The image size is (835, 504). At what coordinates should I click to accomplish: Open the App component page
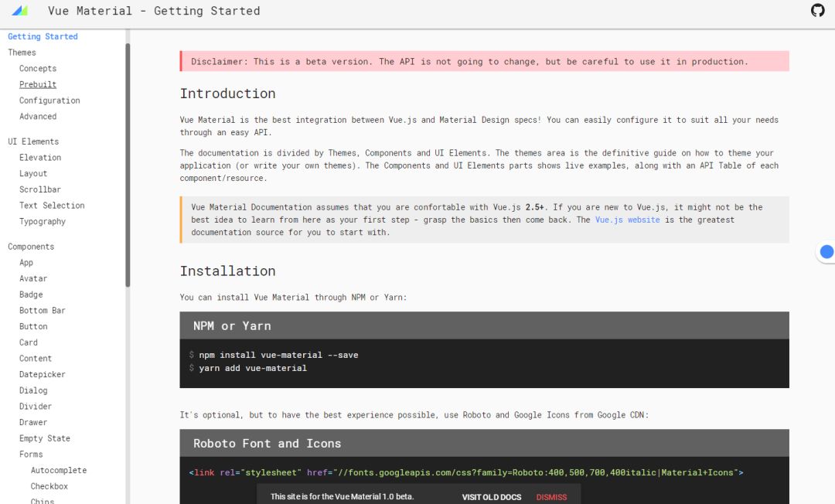coord(26,262)
